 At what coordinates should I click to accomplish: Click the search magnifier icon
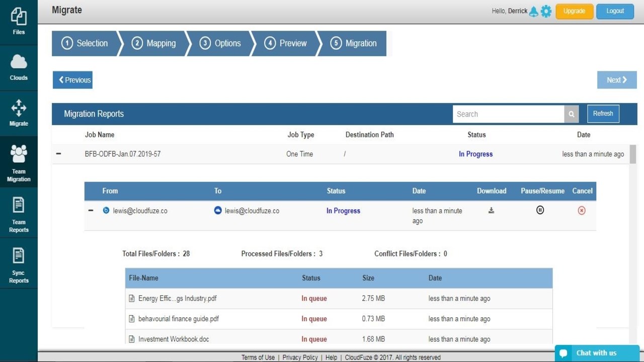(x=572, y=114)
